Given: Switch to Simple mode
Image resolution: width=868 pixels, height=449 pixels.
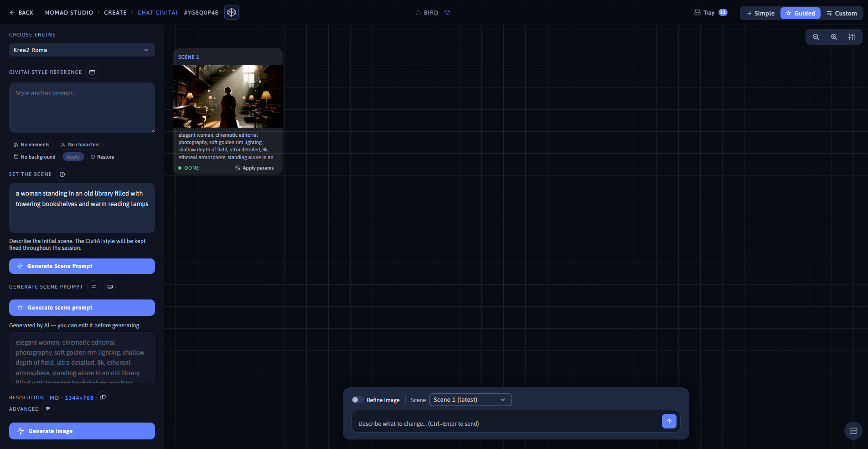Looking at the screenshot, I should tap(760, 13).
